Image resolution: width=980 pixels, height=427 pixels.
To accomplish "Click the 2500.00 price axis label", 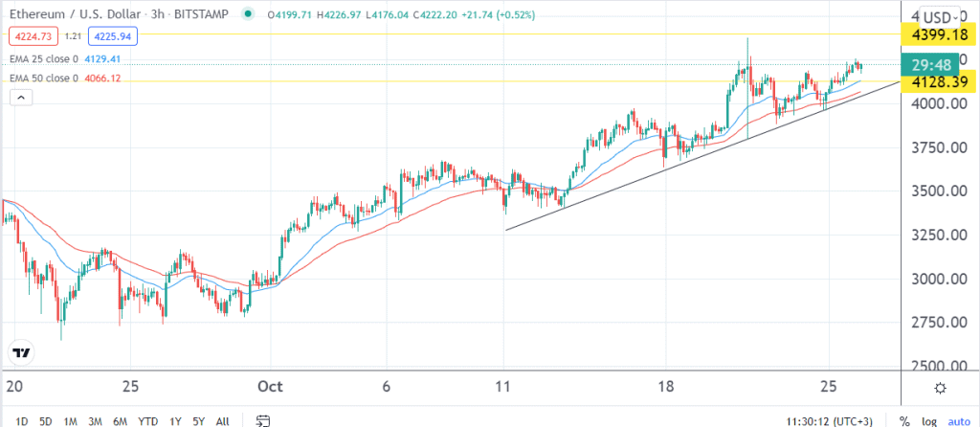I will [x=938, y=367].
